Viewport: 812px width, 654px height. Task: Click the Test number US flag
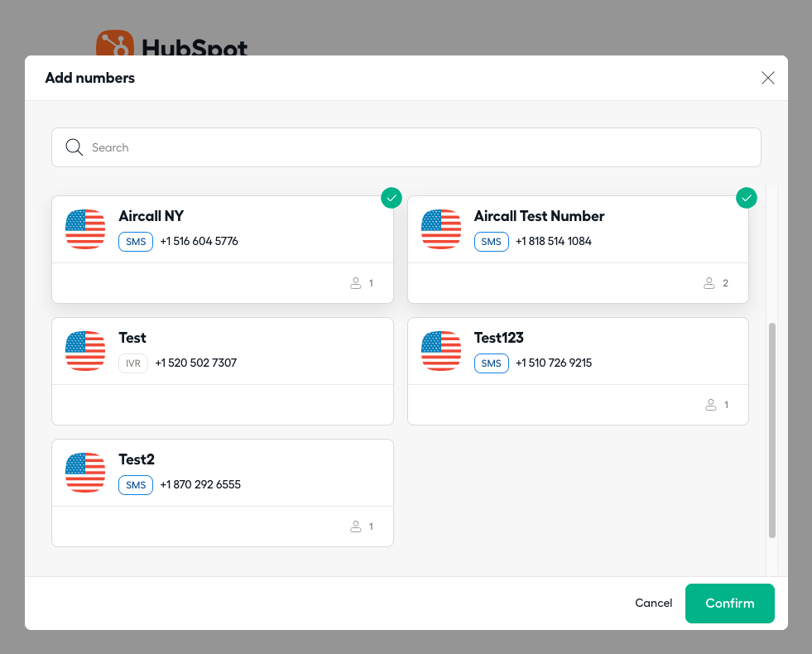pos(85,351)
